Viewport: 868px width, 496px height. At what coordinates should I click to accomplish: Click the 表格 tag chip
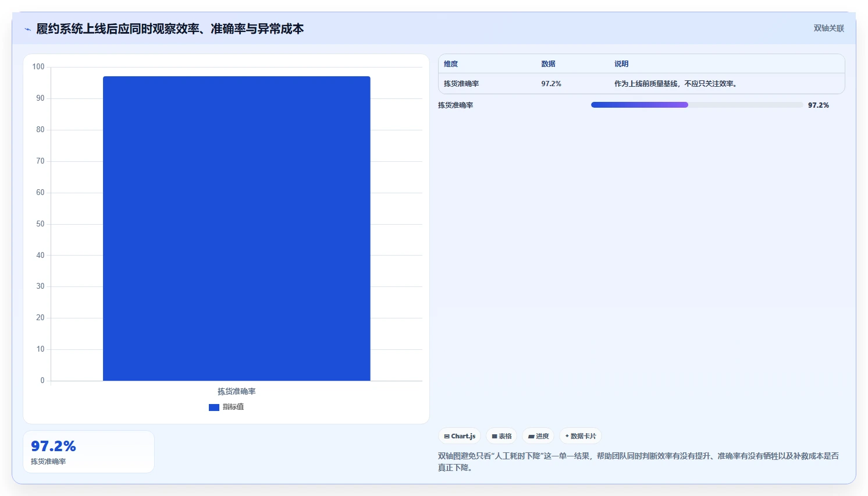pyautogui.click(x=501, y=436)
